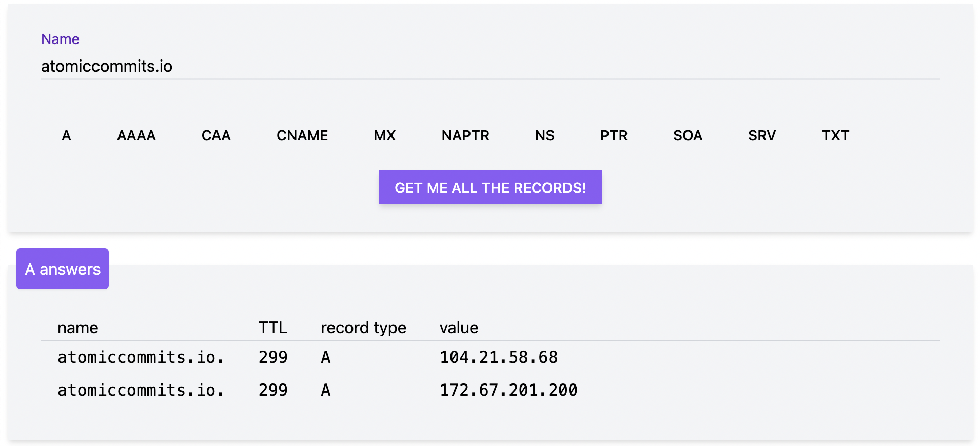980x446 pixels.
Task: Open the A answers tab
Action: tap(63, 269)
